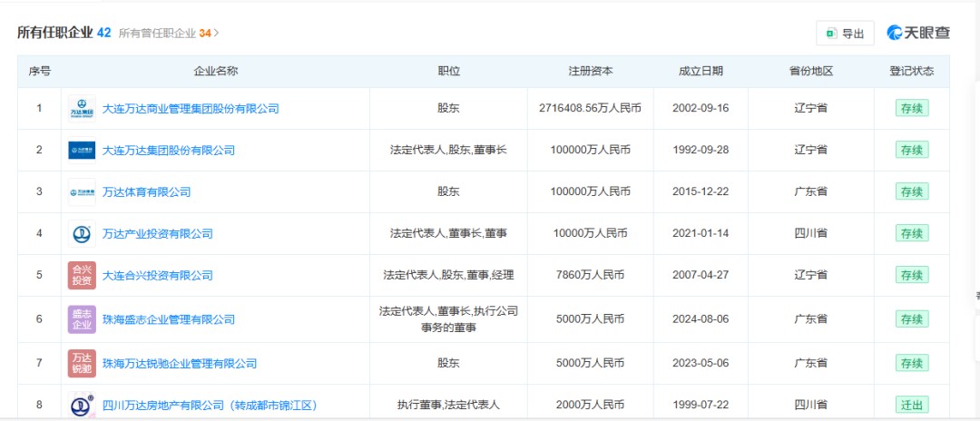Click the 四川万达房地产 logo icon
The image size is (980, 421).
click(x=82, y=405)
